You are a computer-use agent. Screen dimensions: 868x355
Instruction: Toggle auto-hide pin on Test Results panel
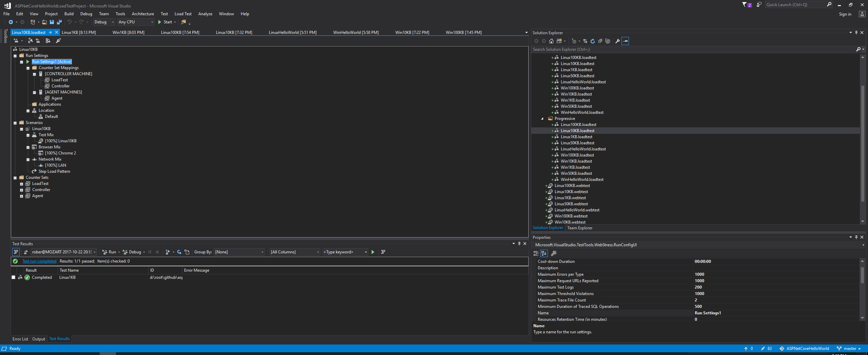(x=519, y=244)
